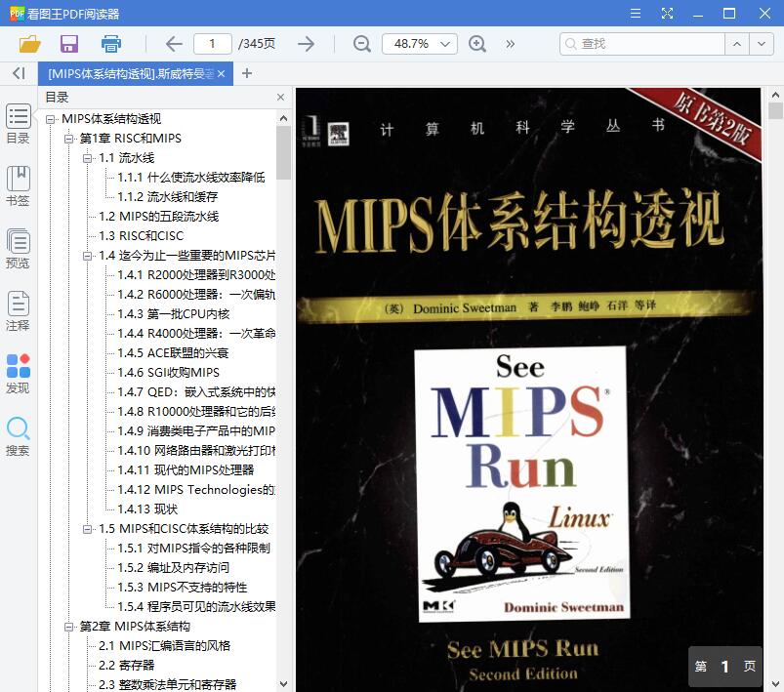Collapse 第1章 RISC和MIPS chapter node
The image size is (784, 692).
click(68, 139)
